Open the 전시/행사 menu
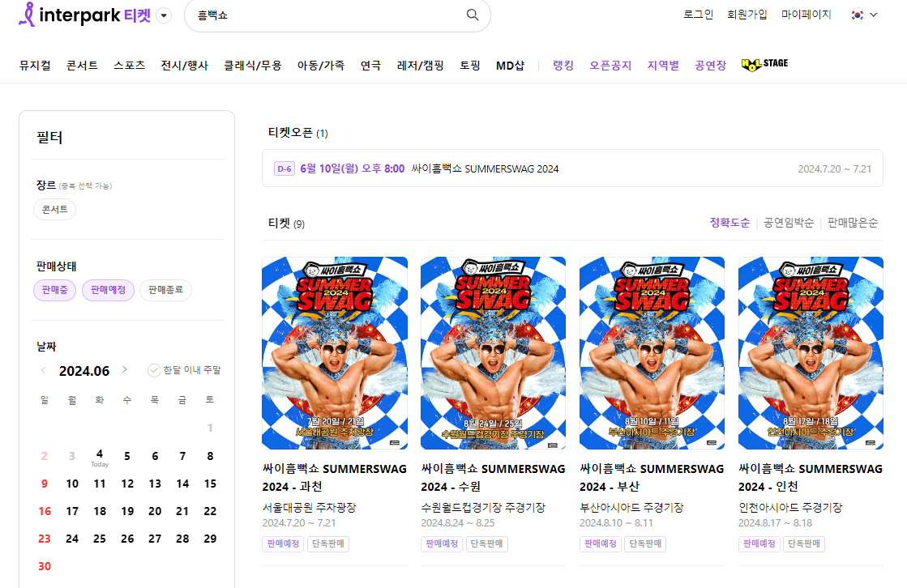This screenshot has height=588, width=907. (x=184, y=66)
